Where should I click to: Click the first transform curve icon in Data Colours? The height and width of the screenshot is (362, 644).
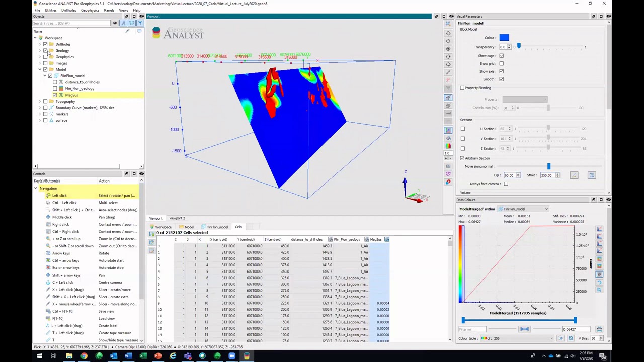599,229
